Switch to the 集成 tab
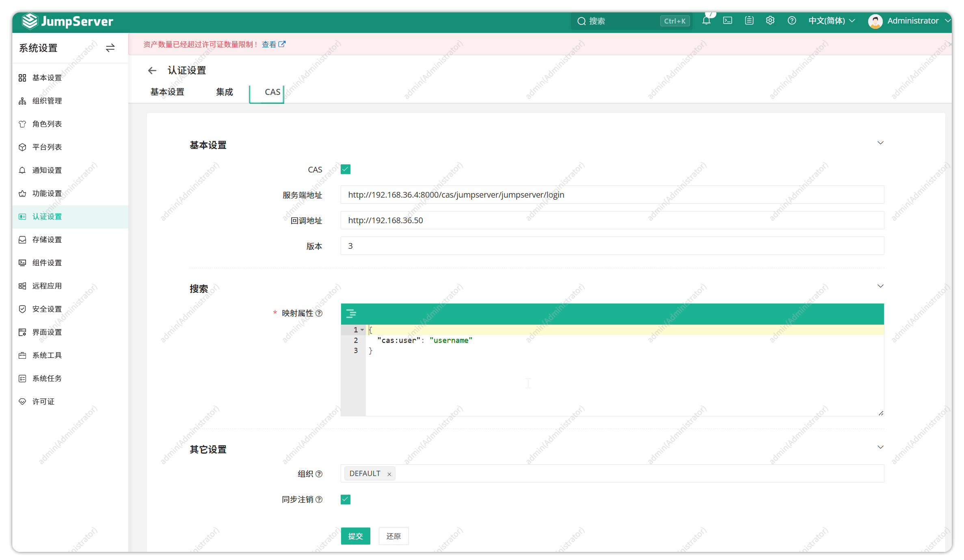 pyautogui.click(x=225, y=92)
